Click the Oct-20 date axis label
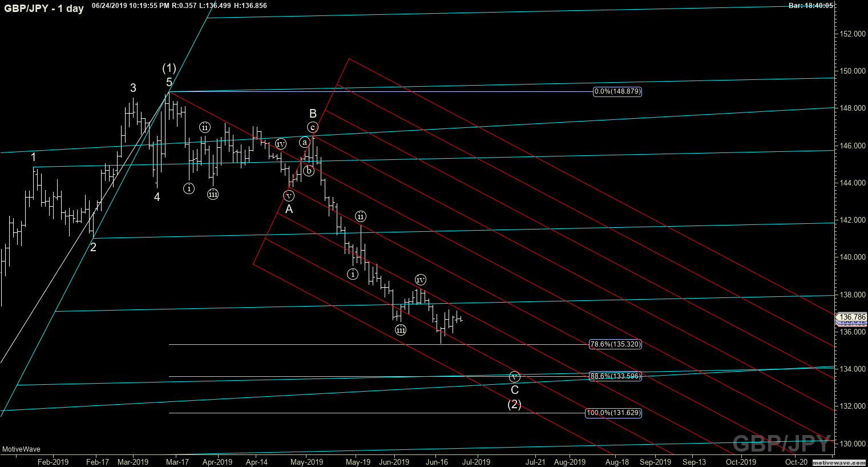Viewport: 868px width, 467px height. 796,462
